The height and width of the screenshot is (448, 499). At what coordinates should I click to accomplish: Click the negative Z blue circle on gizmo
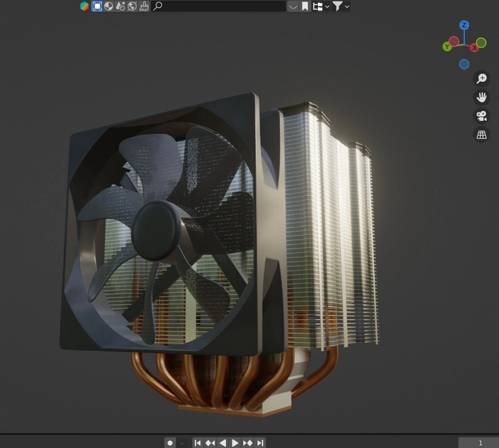click(464, 64)
